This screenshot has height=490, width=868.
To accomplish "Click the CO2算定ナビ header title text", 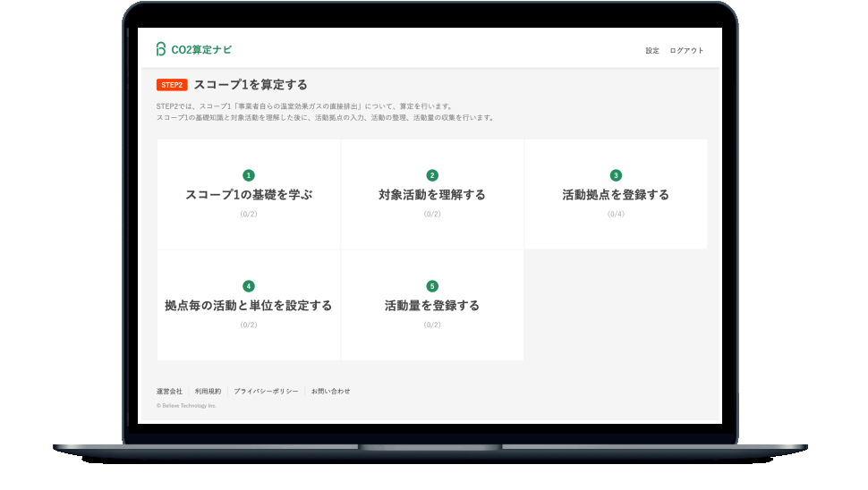I will point(201,49).
